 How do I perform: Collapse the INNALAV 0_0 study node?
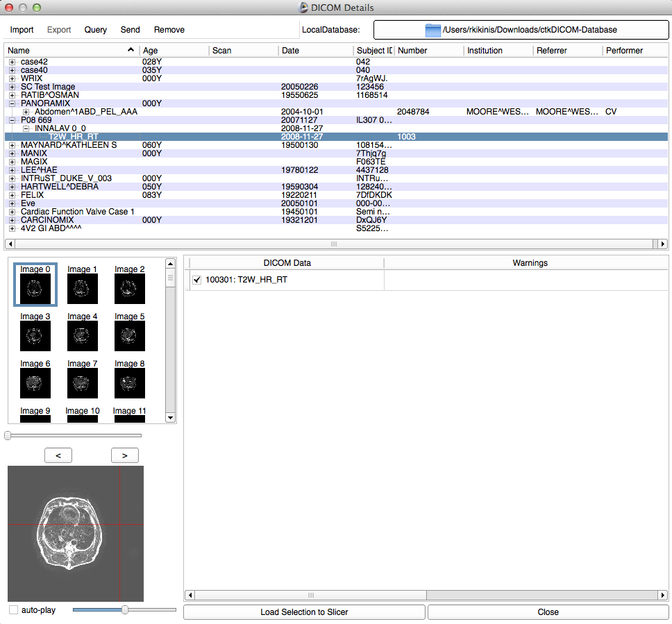pos(26,128)
